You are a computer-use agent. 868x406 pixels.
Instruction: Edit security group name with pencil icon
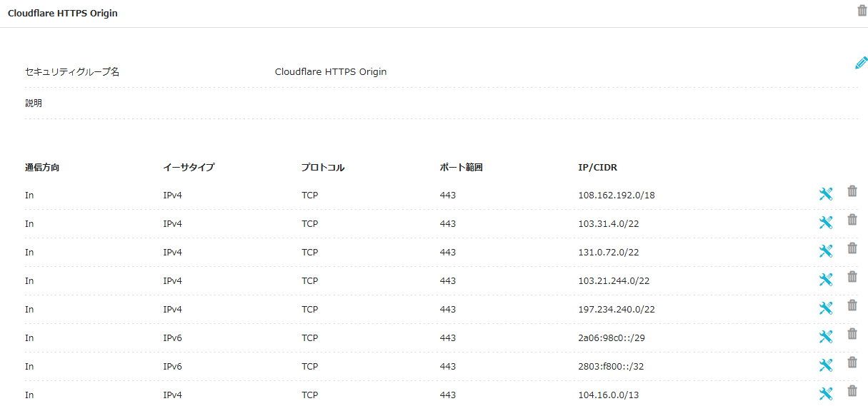[x=862, y=63]
